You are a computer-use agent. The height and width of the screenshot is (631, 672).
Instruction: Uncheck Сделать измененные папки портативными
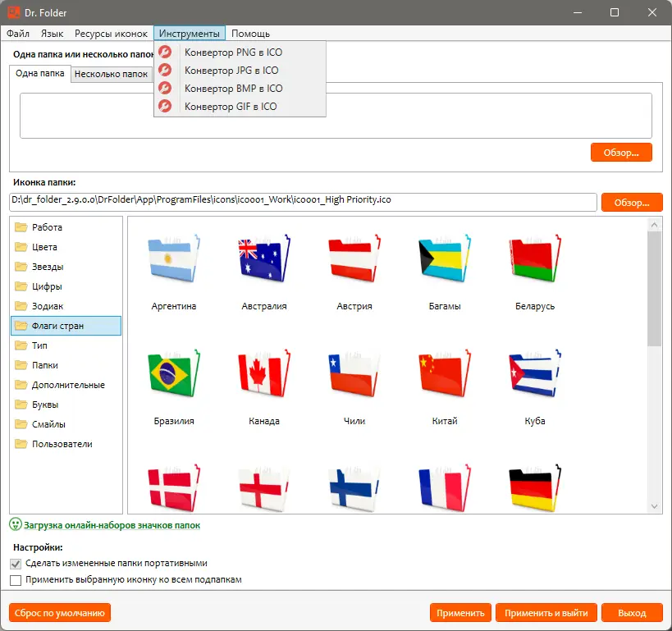point(15,564)
